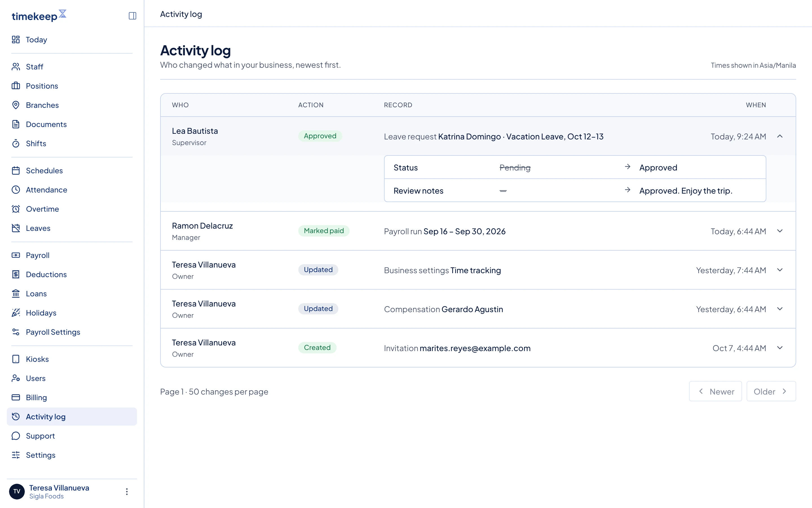Click the Positions briefcase icon
The height and width of the screenshot is (508, 812).
16,86
